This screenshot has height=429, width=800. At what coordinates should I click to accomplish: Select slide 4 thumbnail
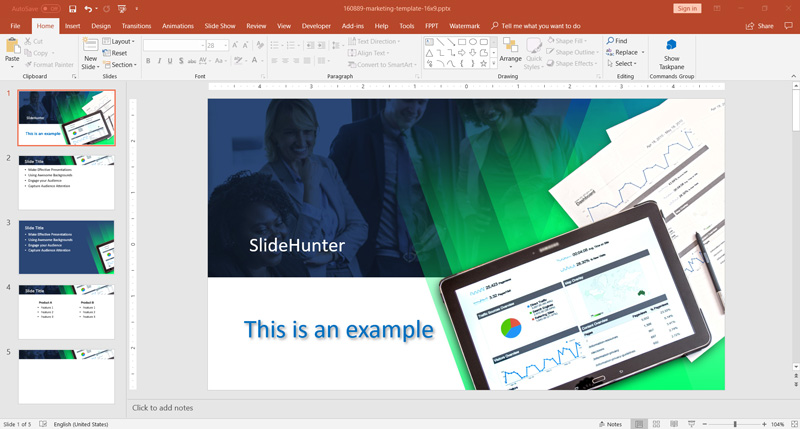(x=66, y=312)
